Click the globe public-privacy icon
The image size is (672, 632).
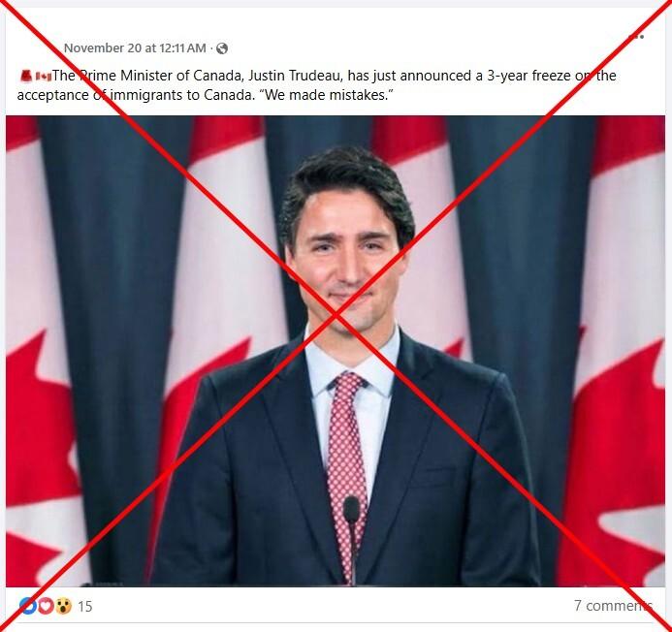222,48
